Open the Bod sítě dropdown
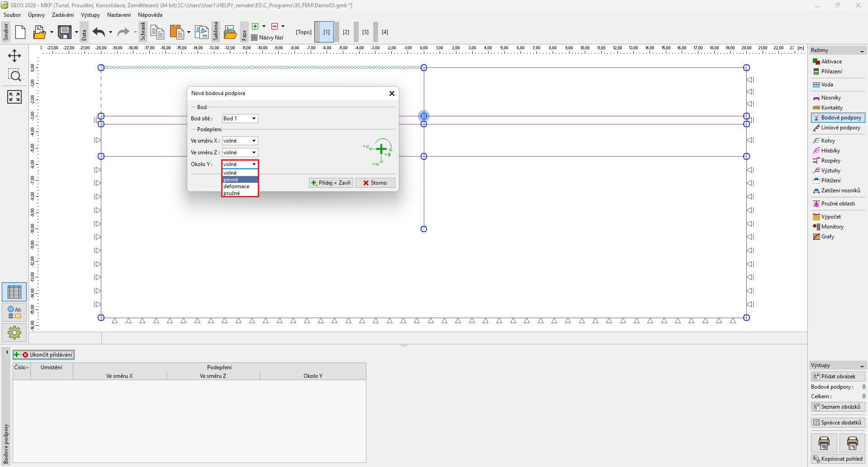The width and height of the screenshot is (868, 467). 240,119
